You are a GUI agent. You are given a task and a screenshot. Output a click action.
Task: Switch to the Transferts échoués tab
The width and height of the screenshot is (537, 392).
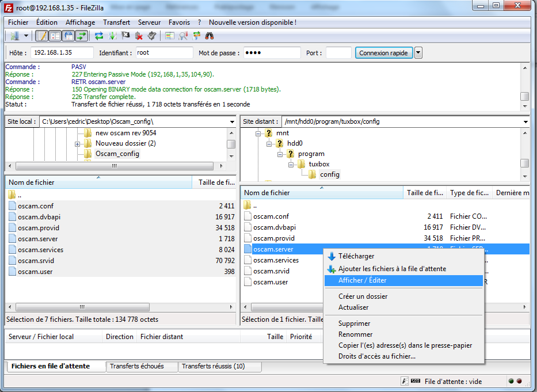[137, 366]
